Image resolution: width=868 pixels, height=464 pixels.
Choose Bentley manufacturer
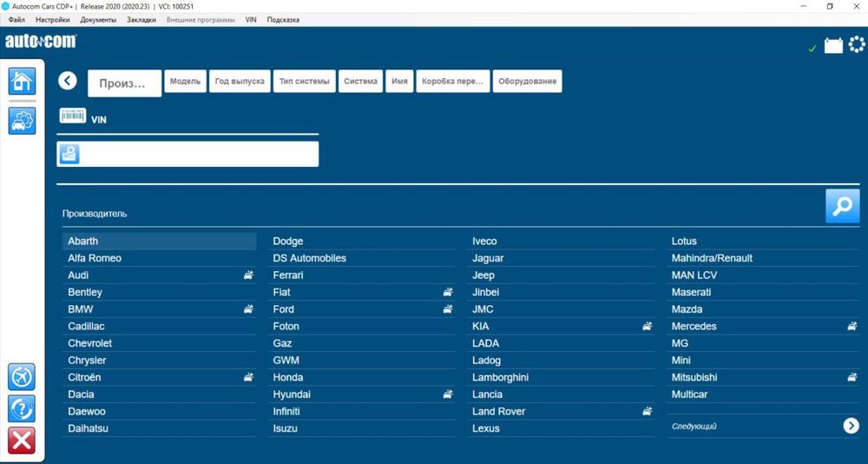(x=160, y=292)
